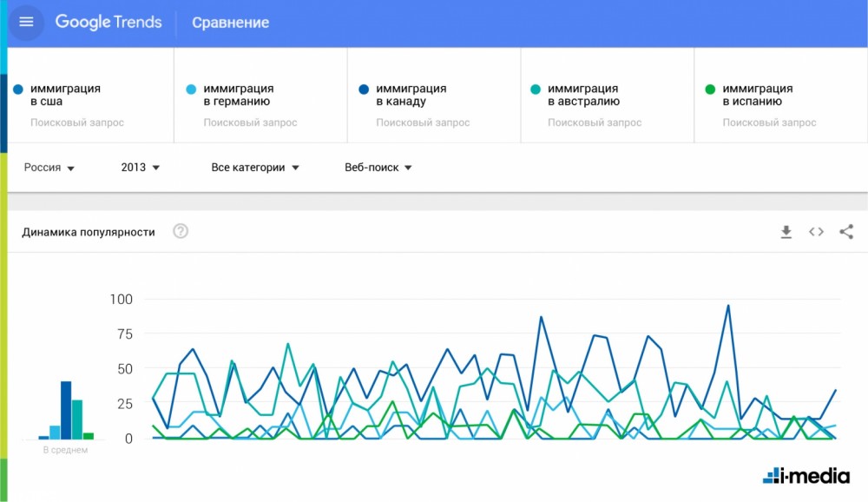Download the chart data as CSV
The width and height of the screenshot is (868, 502).
[786, 232]
